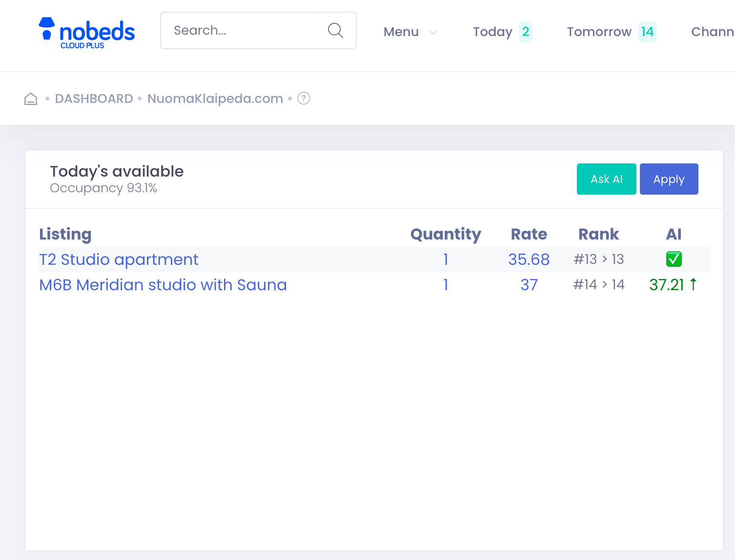Viewport: 735px width, 560px height.
Task: Open the help question mark icon
Action: pos(303,98)
